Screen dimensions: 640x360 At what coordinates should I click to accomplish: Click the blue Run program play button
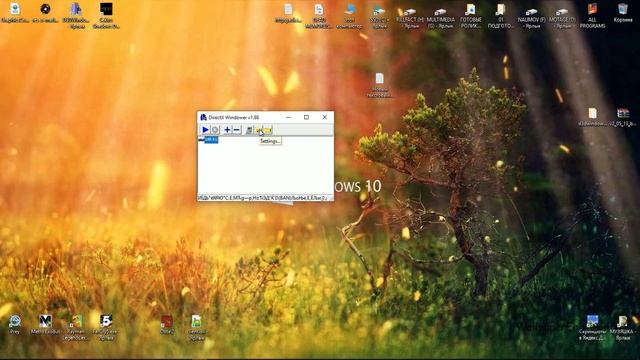[205, 130]
